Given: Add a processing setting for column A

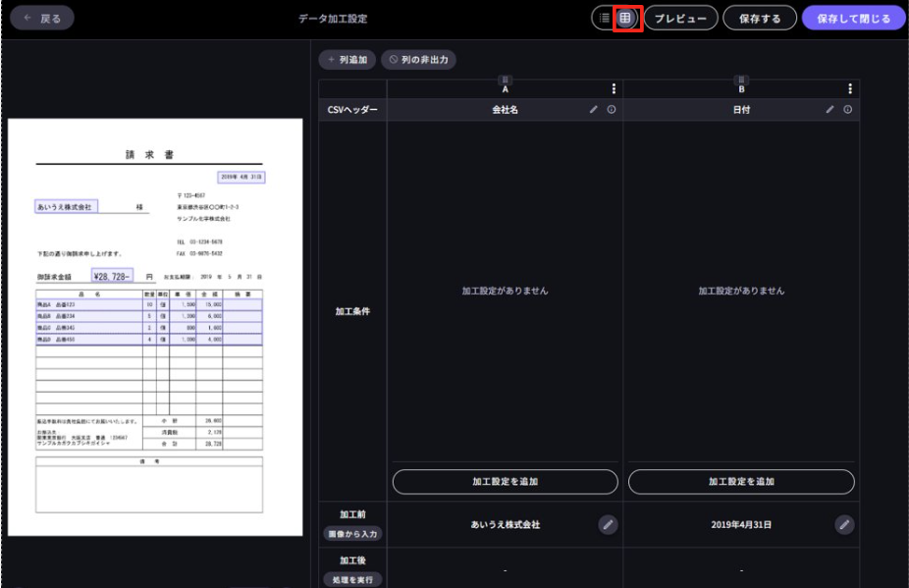Looking at the screenshot, I should coord(506,482).
